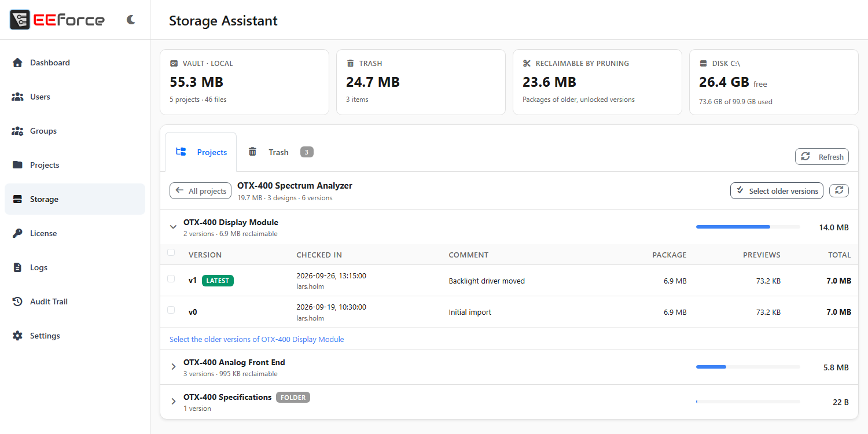Click the License key icon
This screenshot has width=868, height=434.
pyautogui.click(x=17, y=233)
